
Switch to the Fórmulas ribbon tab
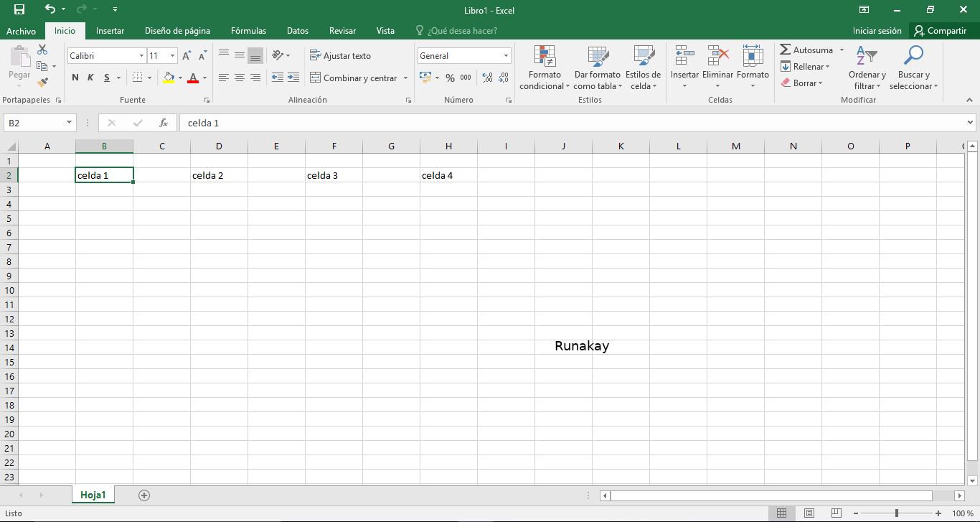point(248,31)
